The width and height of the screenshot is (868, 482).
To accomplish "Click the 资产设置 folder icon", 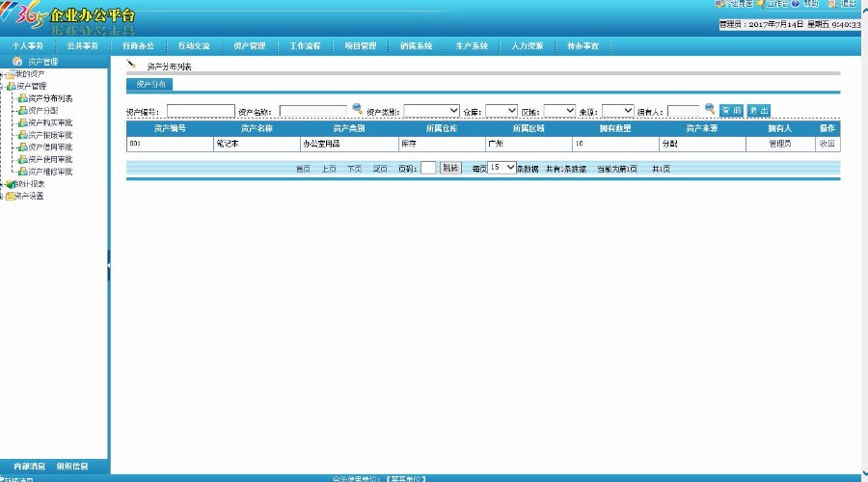I will point(11,196).
